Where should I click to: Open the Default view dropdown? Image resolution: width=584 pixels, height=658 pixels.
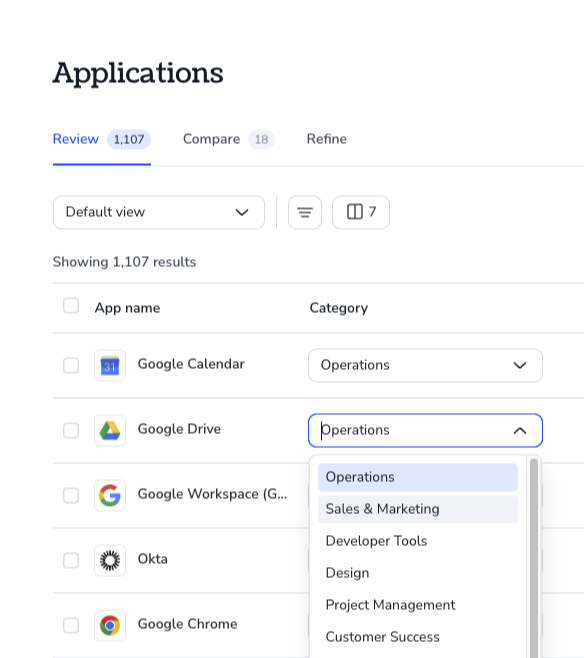tap(159, 212)
